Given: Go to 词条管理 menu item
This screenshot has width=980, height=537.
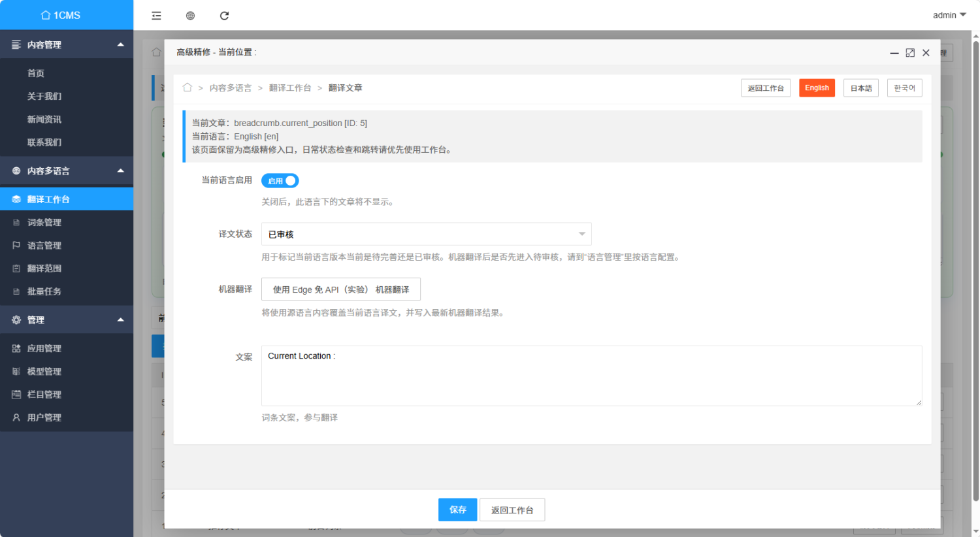Looking at the screenshot, I should pyautogui.click(x=67, y=223).
